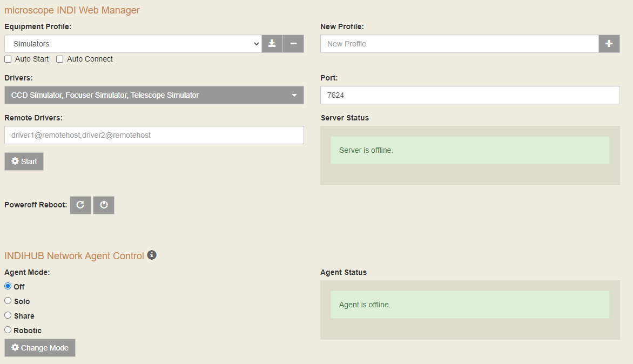
Task: Click the power off icon
Action: click(x=104, y=205)
